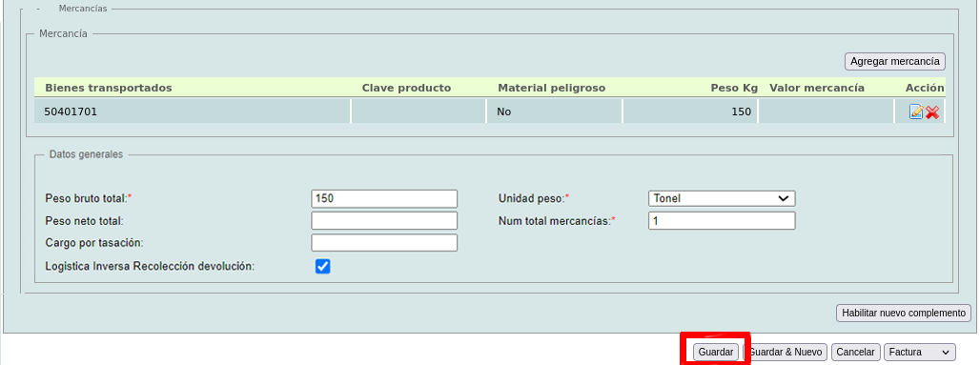This screenshot has width=980, height=365.
Task: Choose Guardar & Nuevo
Action: pyautogui.click(x=785, y=352)
